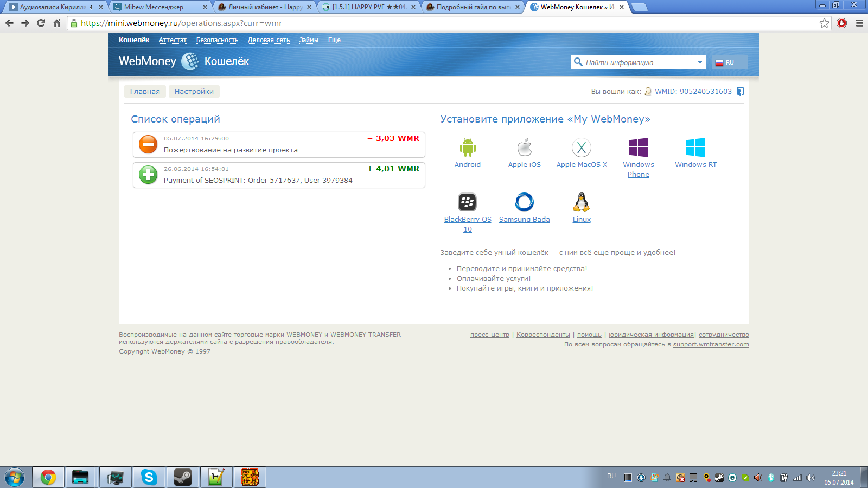Click the + 4,01 WMR amount
The height and width of the screenshot is (488, 868).
393,169
